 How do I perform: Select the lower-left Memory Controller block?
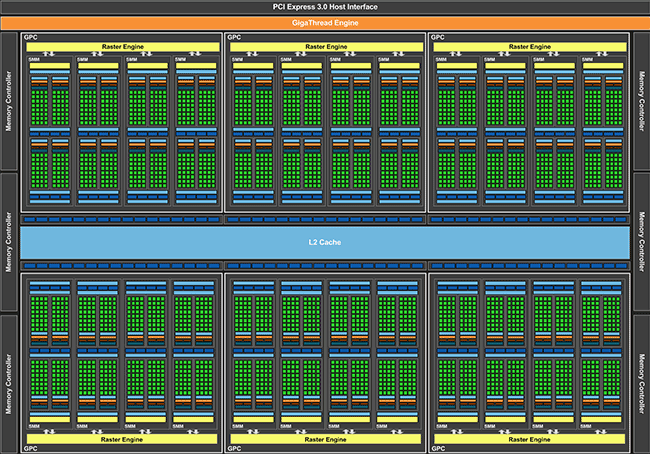pos(9,383)
